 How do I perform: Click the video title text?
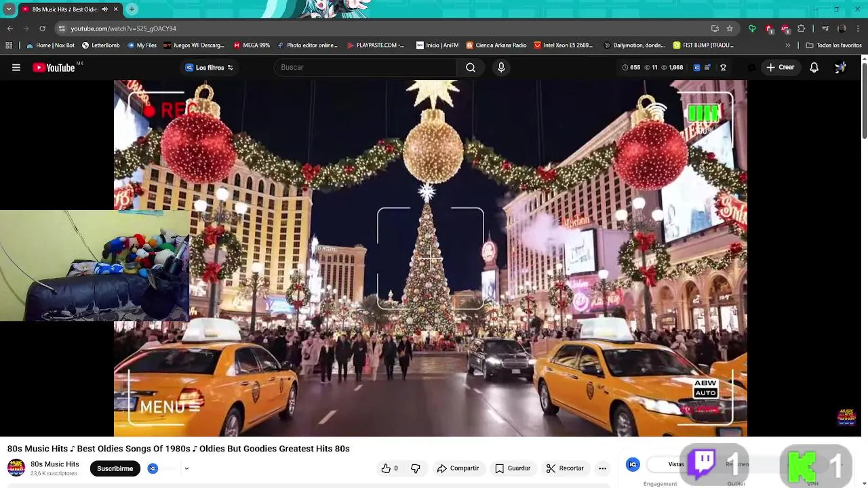pos(178,449)
